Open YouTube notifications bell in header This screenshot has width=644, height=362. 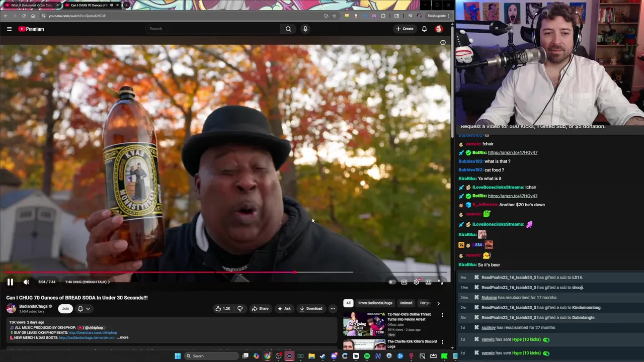coord(424,29)
